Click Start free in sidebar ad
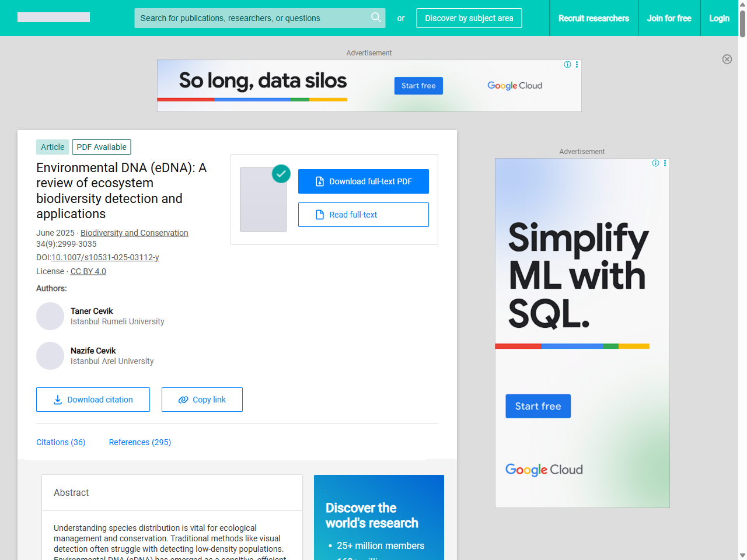This screenshot has width=747, height=560. [538, 406]
